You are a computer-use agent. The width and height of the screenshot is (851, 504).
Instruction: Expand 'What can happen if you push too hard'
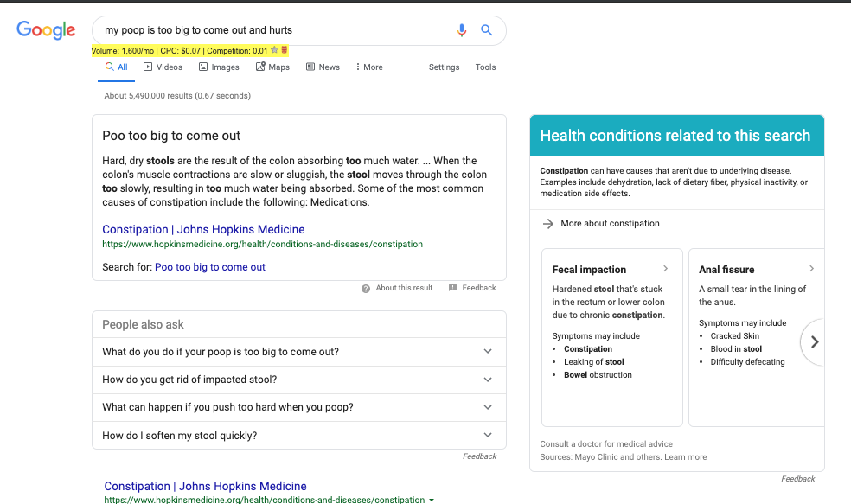point(488,407)
